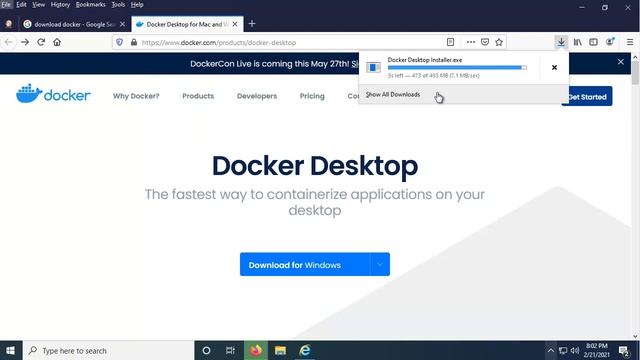Open the Downloads toolbar arrow
This screenshot has width=640, height=360.
[x=561, y=42]
